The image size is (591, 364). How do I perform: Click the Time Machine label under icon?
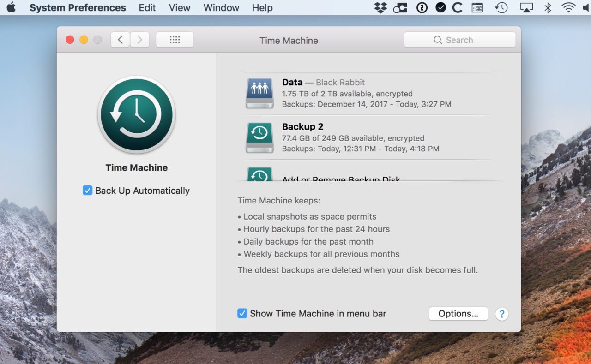pyautogui.click(x=137, y=167)
